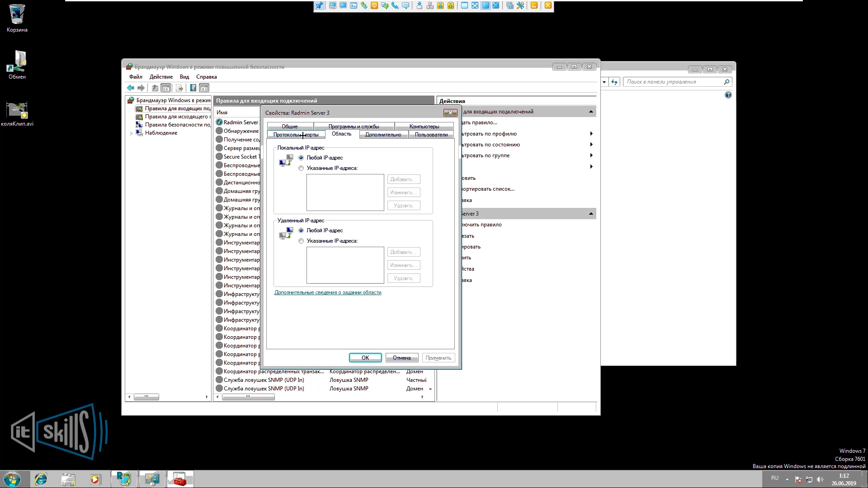Click 'Фильтровать по профилю' action

(489, 134)
